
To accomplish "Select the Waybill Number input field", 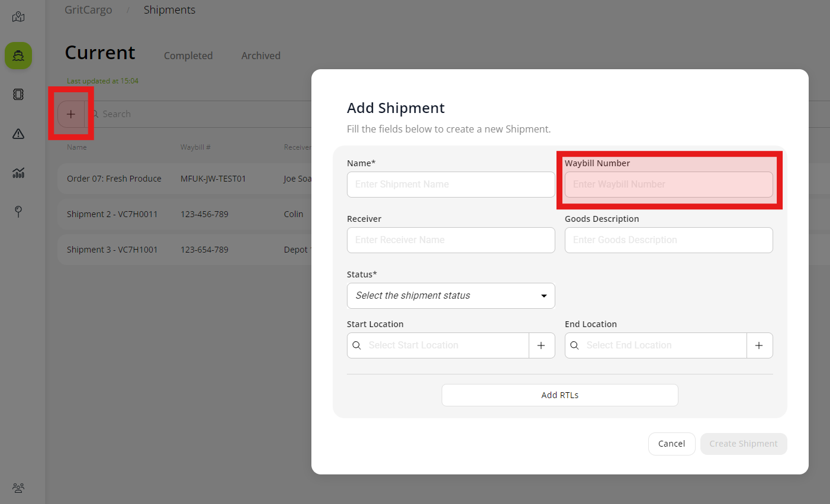I will (668, 184).
